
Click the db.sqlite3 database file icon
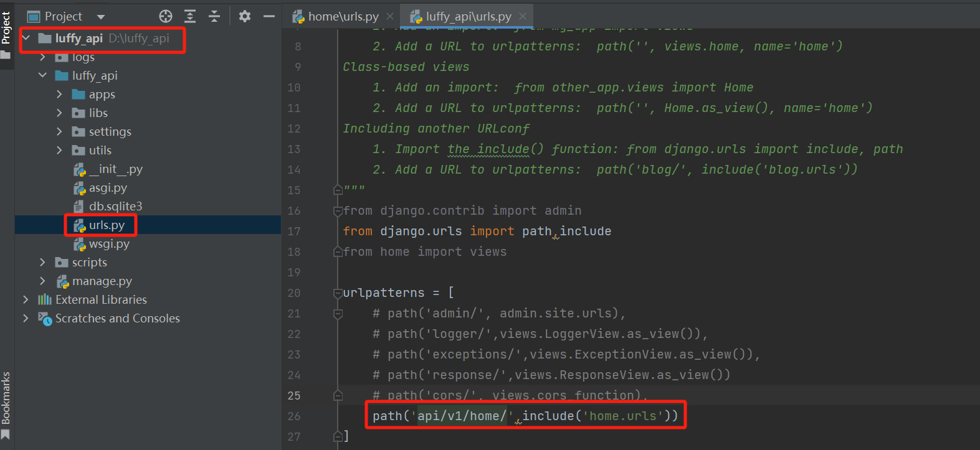click(78, 206)
